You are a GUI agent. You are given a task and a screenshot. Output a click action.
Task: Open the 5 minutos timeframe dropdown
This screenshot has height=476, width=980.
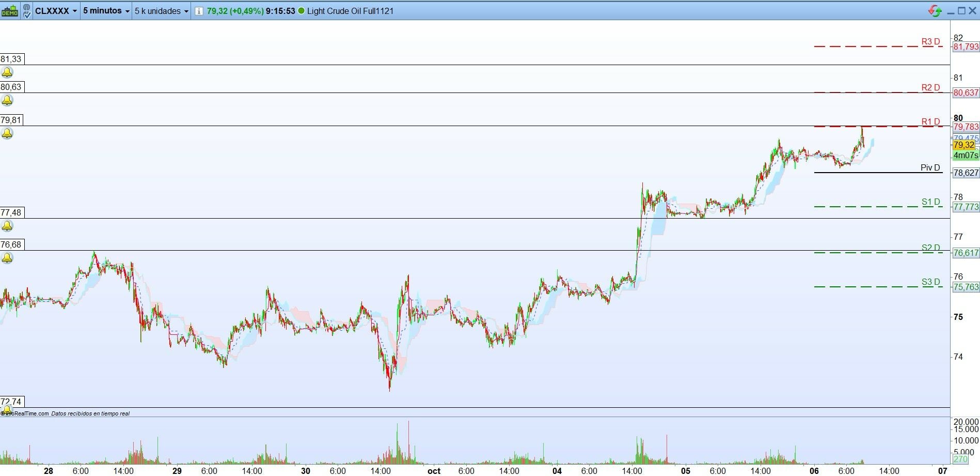point(106,11)
